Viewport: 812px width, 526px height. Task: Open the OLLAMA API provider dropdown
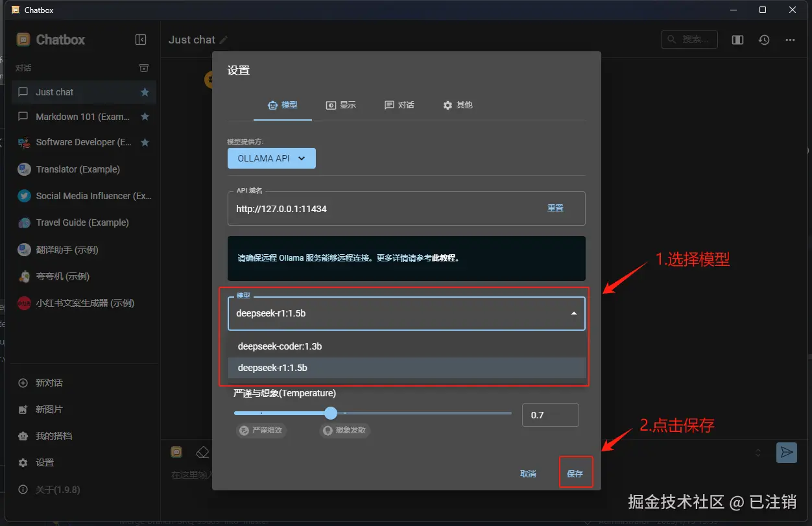[x=272, y=158]
